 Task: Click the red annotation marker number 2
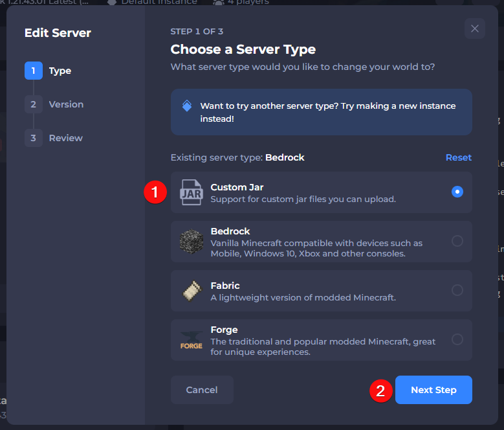point(381,390)
